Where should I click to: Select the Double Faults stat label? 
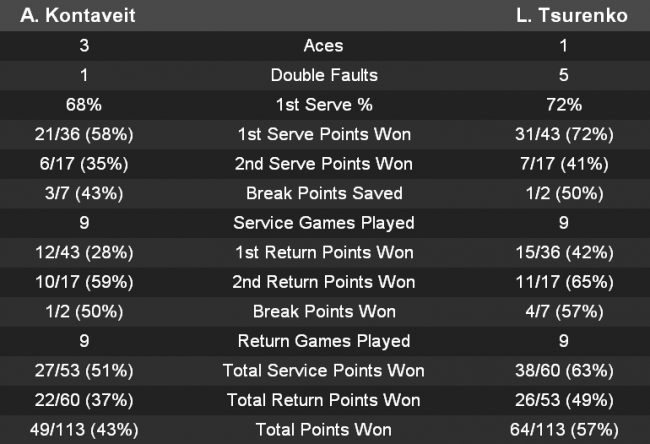click(x=324, y=75)
